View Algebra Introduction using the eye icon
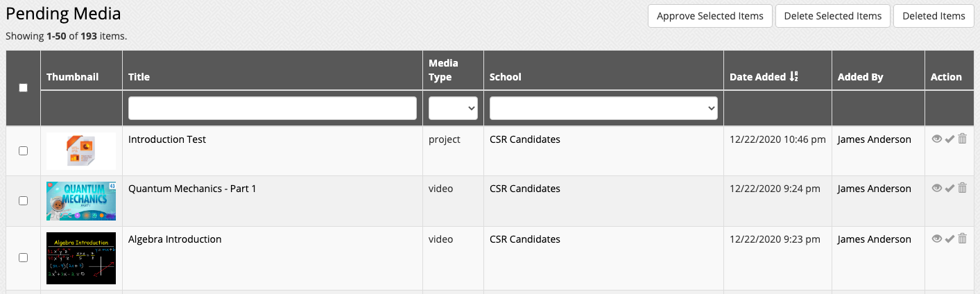Viewport: 980px width, 294px height. click(x=937, y=239)
